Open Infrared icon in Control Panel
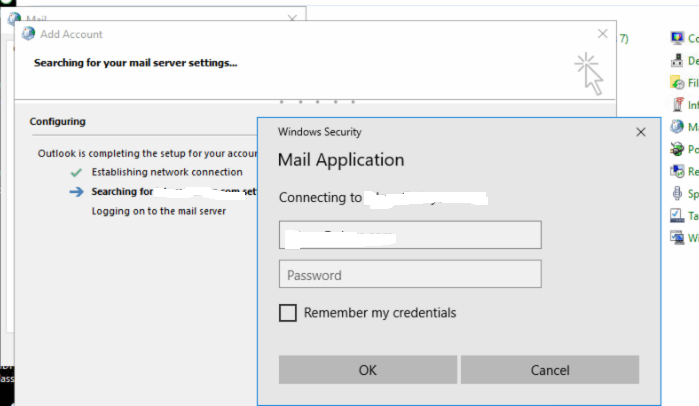Viewport: 699px width, 406px height. tap(678, 105)
